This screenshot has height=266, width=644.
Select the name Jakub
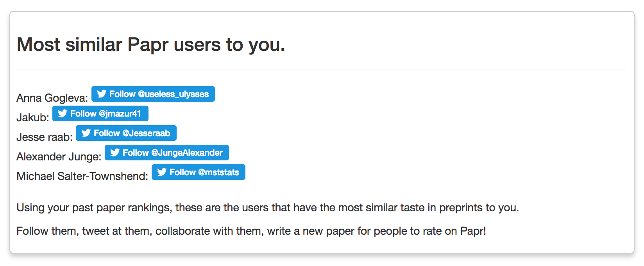pos(32,117)
